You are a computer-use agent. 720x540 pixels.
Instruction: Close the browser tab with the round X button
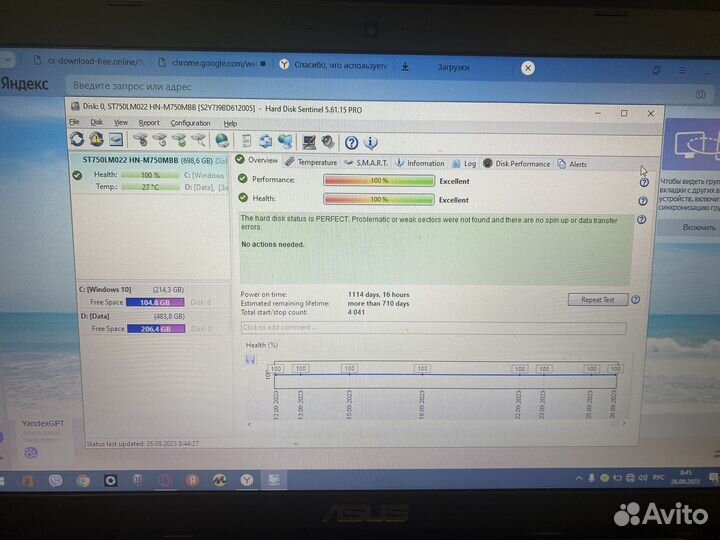coord(528,68)
